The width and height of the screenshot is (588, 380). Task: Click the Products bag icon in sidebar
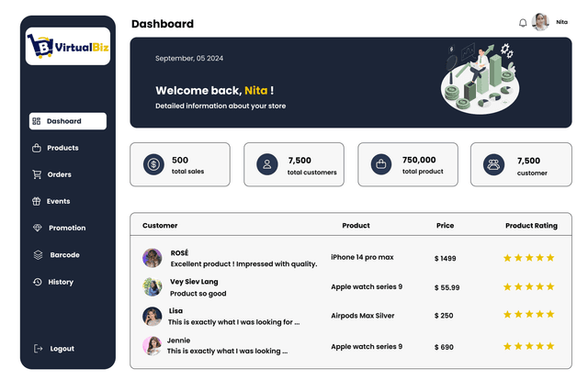[37, 148]
